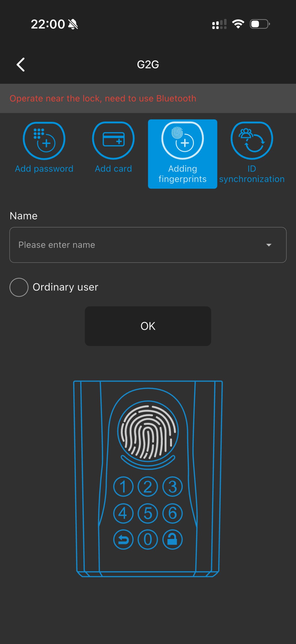Viewport: 296px width, 644px height.
Task: Select the Add password keypad icon
Action: pos(44,141)
